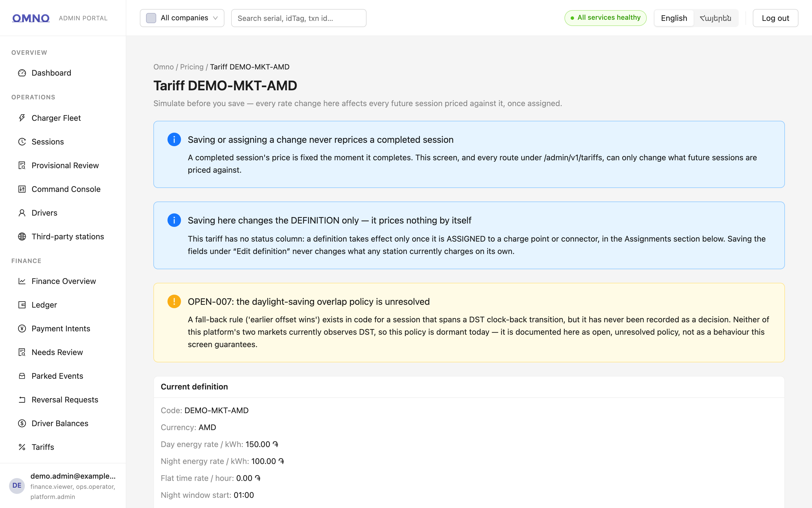Click Night window start 01:00 value
Image resolution: width=812 pixels, height=508 pixels.
pos(244,495)
